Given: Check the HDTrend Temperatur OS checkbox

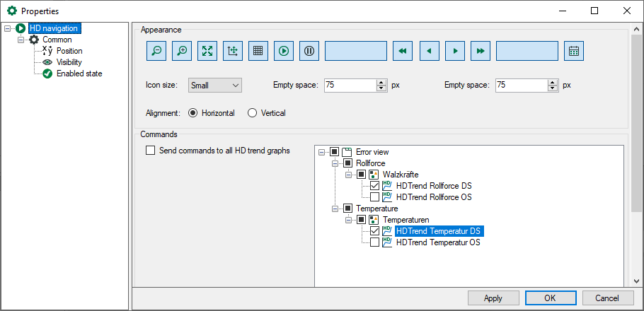Looking at the screenshot, I should pos(375,242).
